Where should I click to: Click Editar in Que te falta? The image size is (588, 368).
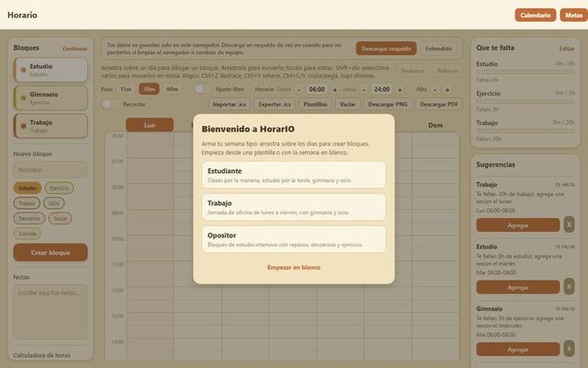coord(567,49)
